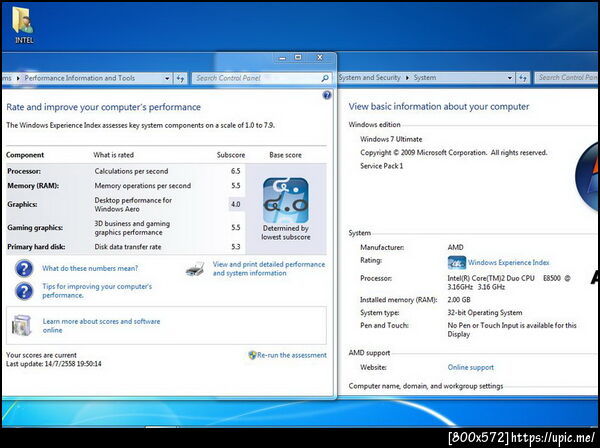Open Learn more about scores and software online
Image resolution: width=600 pixels, height=448 pixels.
[x=101, y=326]
